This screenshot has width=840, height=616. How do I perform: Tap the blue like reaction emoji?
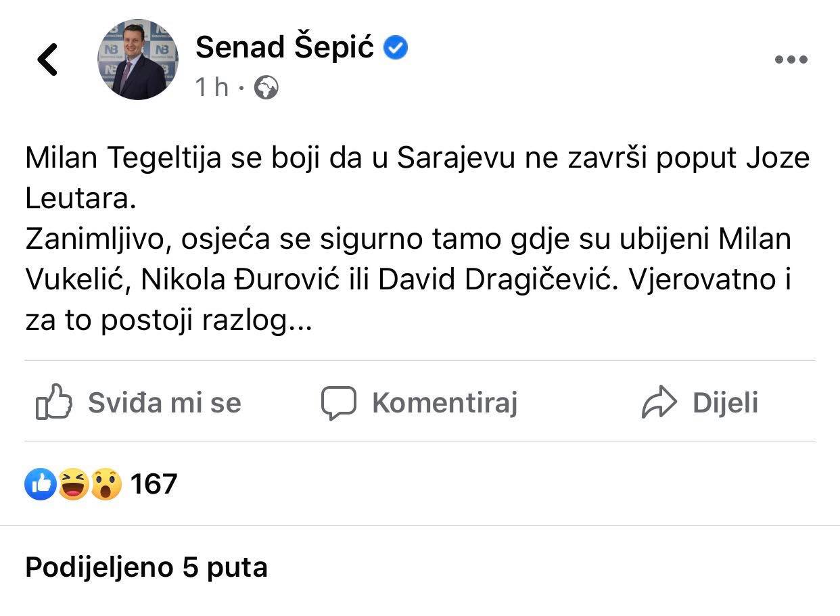40,484
